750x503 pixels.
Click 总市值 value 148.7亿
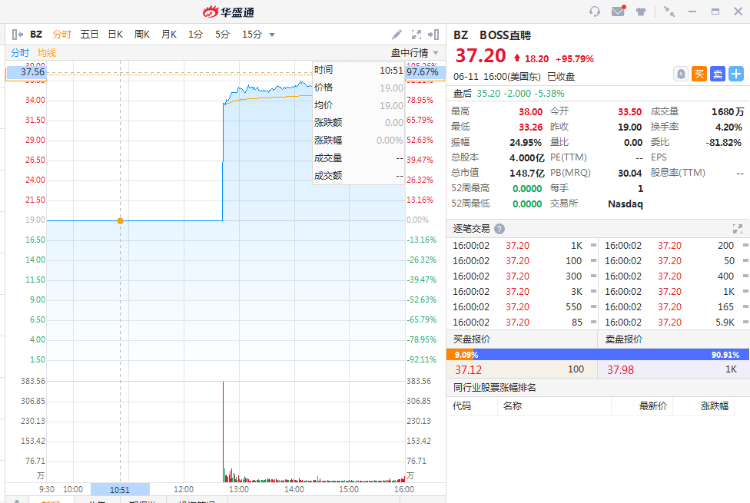527,173
